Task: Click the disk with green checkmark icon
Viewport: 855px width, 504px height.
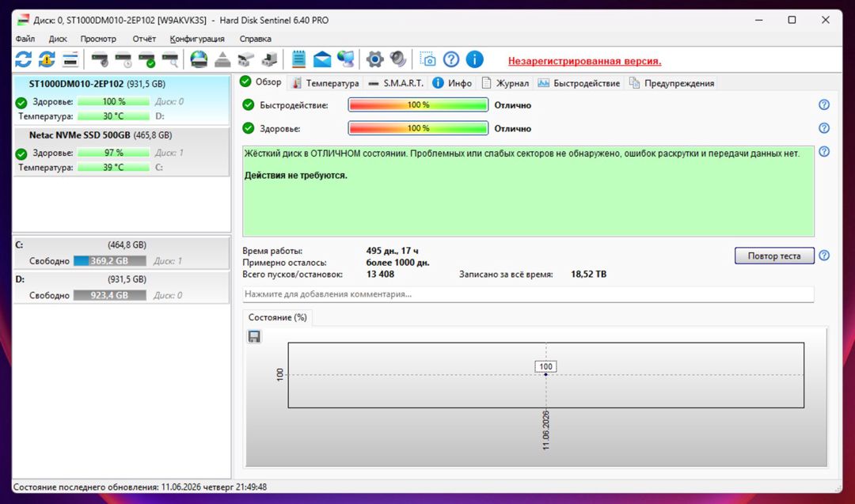Action: coord(146,59)
